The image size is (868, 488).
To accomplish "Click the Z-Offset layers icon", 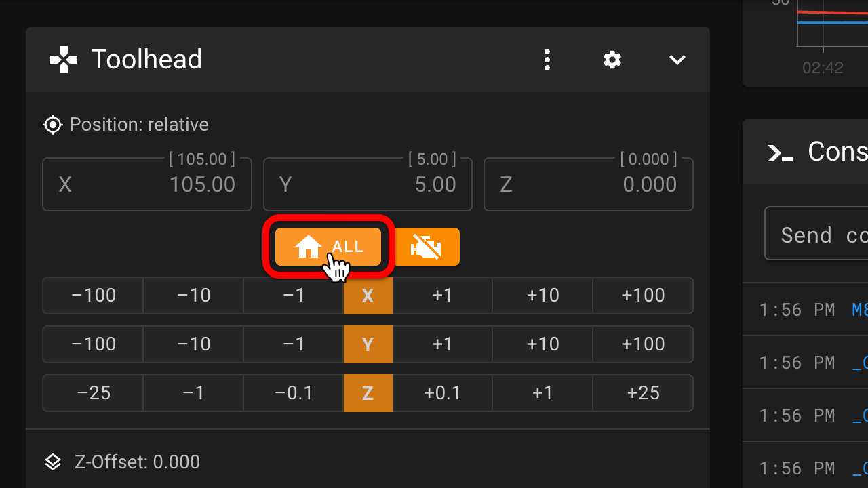I will (53, 462).
